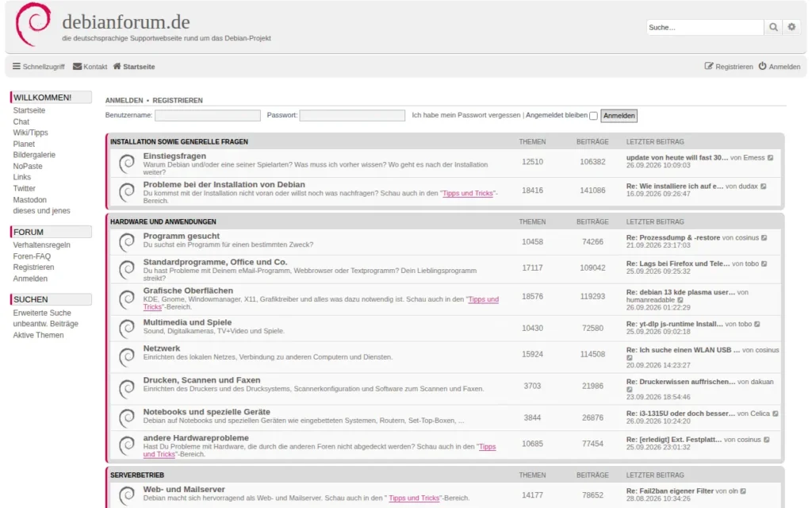812x508 pixels.
Task: Click the Multimedia und Spiele forum icon
Action: 127,328
